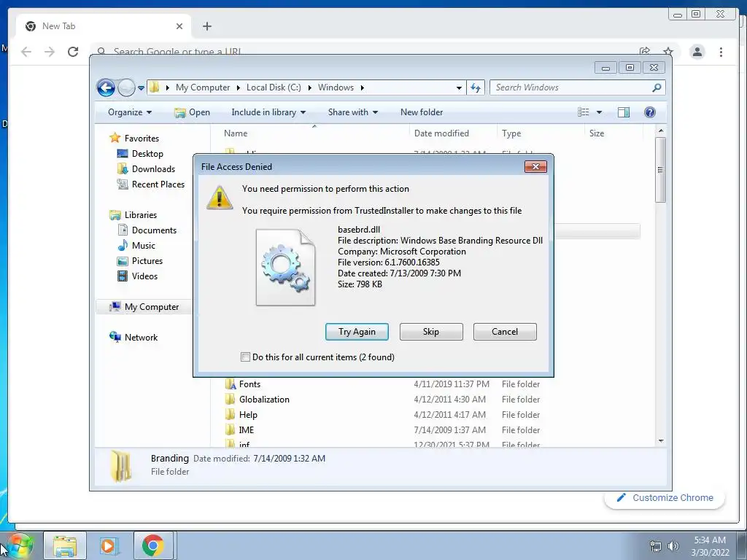
Task: Open the Organize menu
Action: pos(130,112)
